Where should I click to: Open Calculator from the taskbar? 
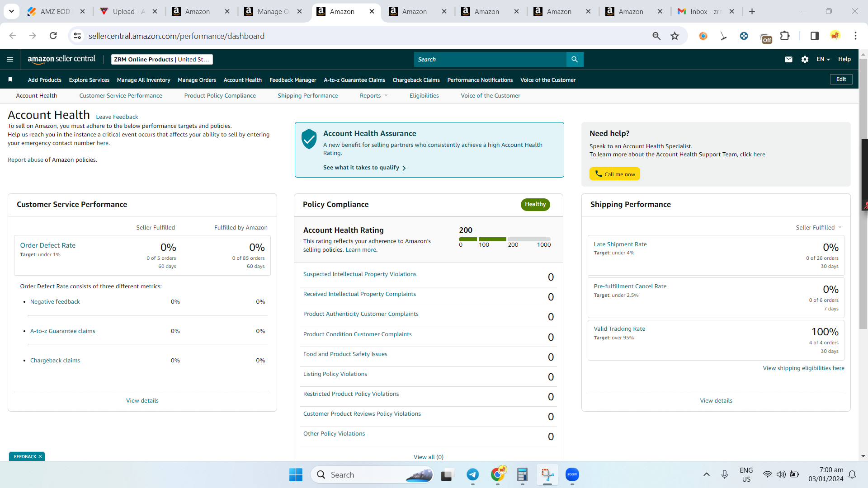point(523,474)
